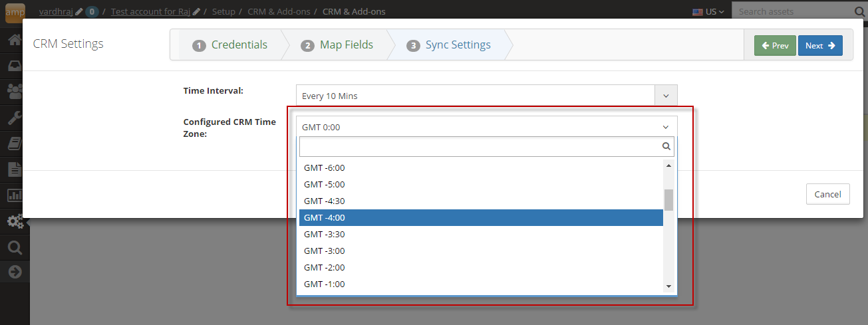Collapse the GMT 0:00 time zone dropdown
868x325 pixels.
486,127
